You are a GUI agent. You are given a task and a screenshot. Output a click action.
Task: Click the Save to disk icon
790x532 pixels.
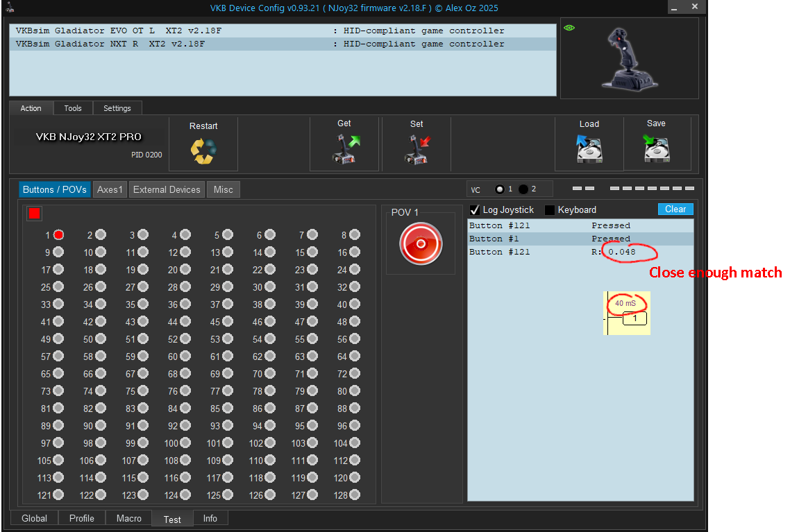tap(657, 148)
